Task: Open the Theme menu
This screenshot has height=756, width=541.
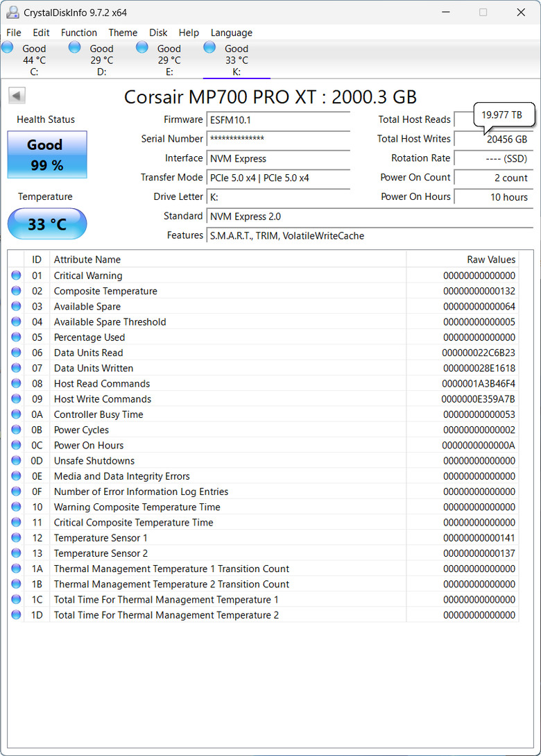Action: 123,33
